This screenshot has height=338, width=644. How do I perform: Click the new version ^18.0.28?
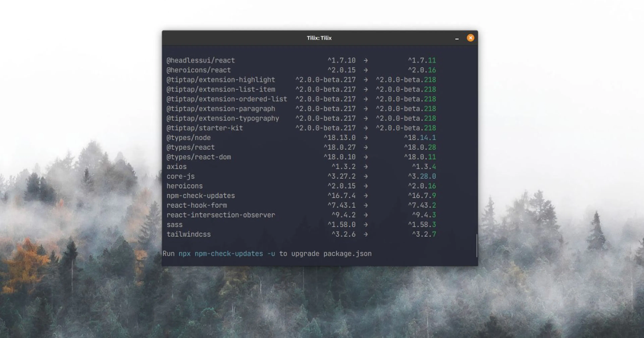coord(420,147)
